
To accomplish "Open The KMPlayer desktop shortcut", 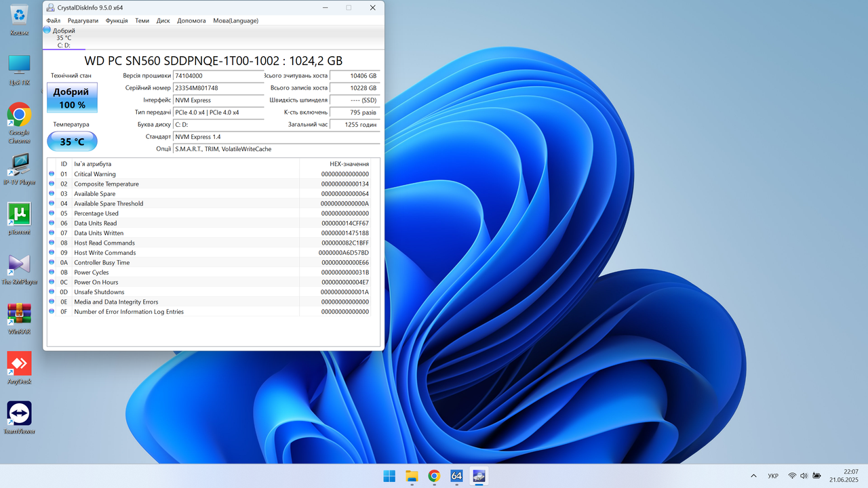I will pyautogui.click(x=19, y=269).
